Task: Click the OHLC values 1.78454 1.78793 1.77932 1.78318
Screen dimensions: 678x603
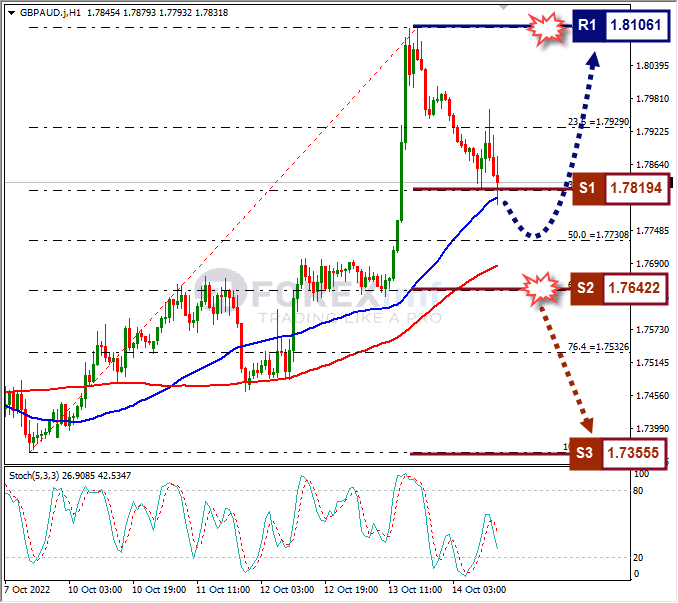Action: pos(157,13)
